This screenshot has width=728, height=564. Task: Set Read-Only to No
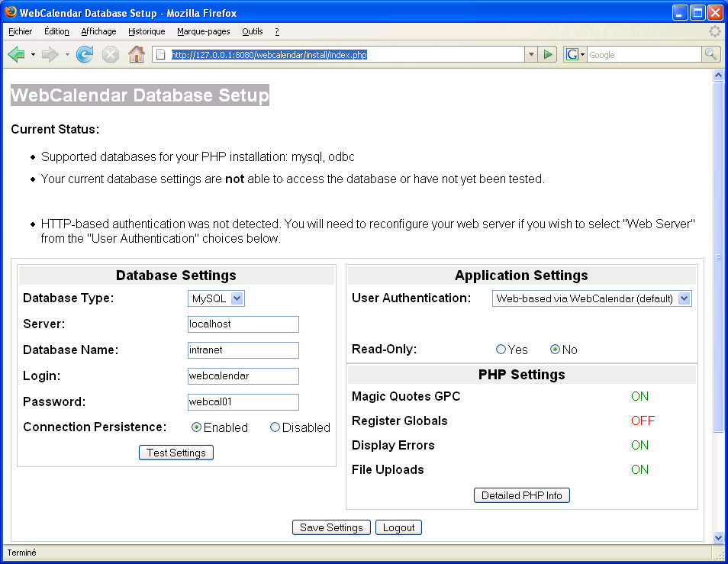pyautogui.click(x=555, y=349)
